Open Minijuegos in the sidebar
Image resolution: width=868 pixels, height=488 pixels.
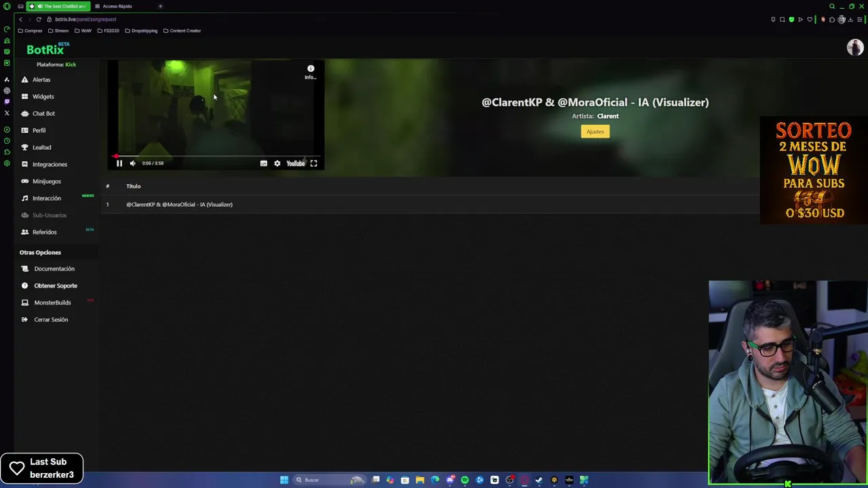point(47,181)
